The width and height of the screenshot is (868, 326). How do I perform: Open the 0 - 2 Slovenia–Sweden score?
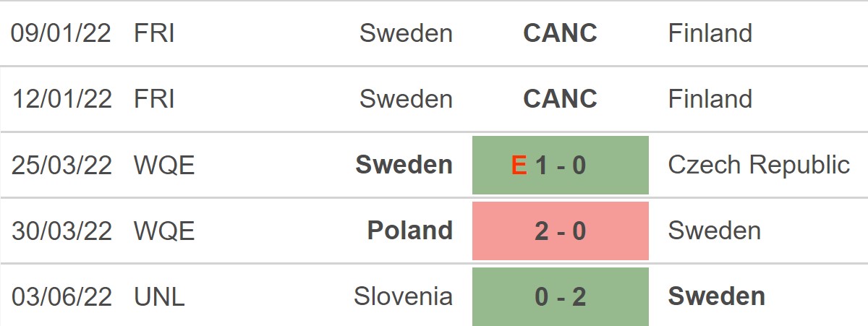[561, 297]
